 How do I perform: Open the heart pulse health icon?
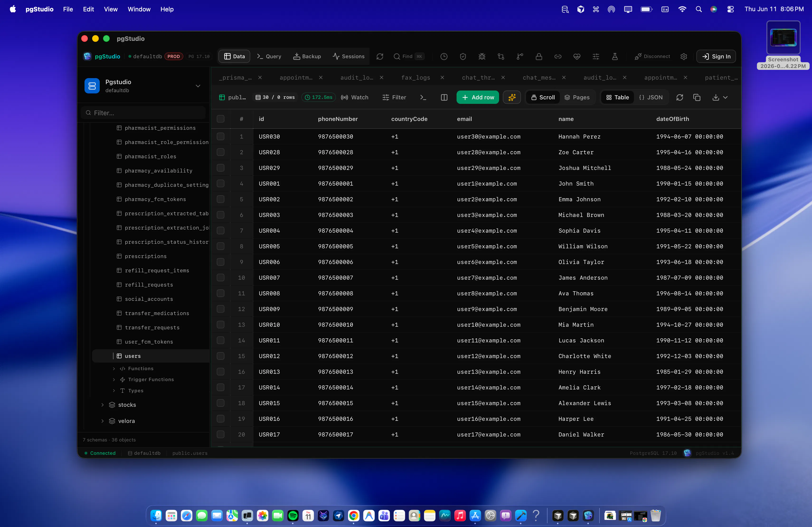pyautogui.click(x=576, y=56)
